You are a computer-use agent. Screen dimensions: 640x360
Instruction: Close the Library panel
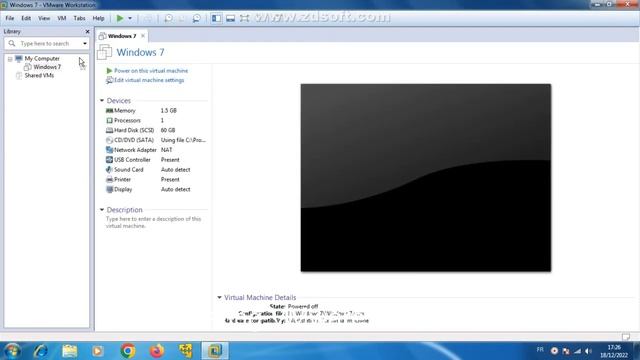87,31
